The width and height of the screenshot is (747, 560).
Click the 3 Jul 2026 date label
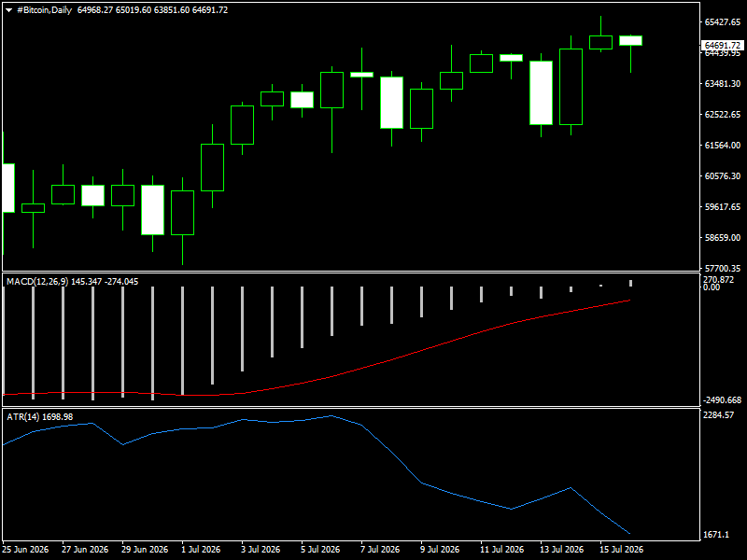coord(261,549)
